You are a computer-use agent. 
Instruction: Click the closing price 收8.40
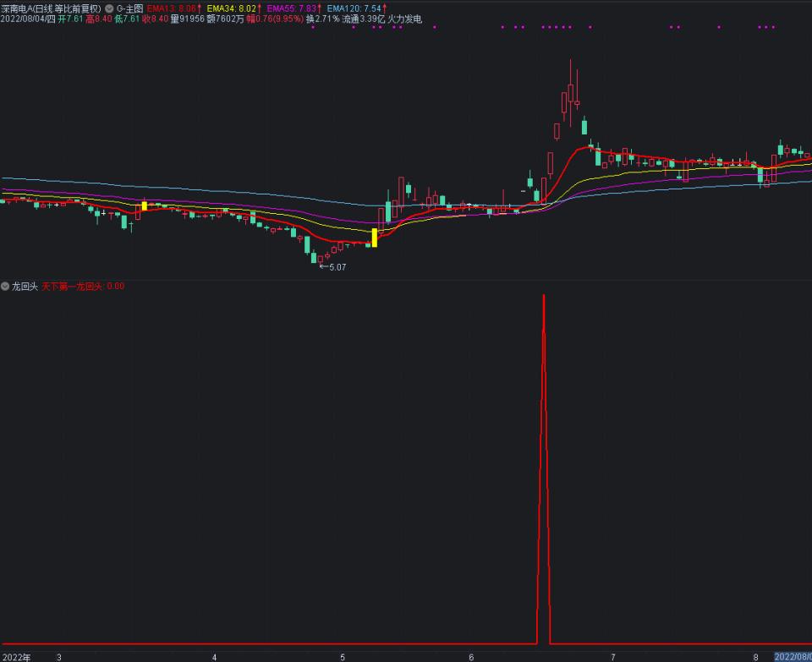click(156, 19)
